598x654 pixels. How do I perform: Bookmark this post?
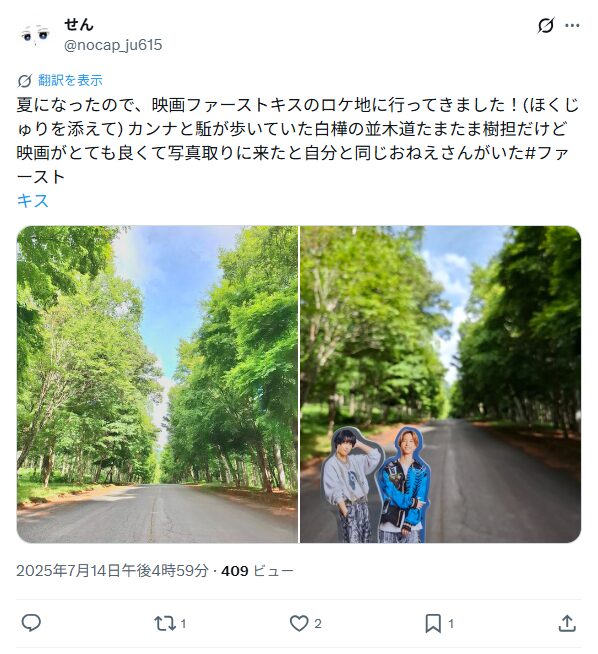click(433, 624)
